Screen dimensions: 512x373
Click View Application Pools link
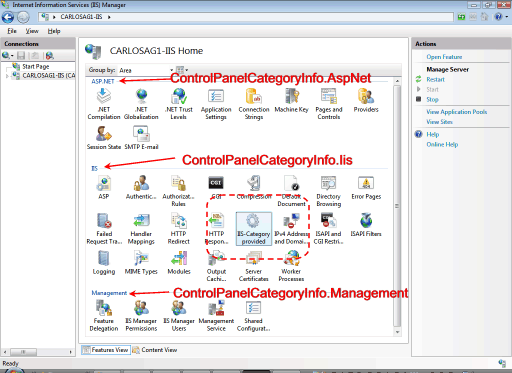457,112
